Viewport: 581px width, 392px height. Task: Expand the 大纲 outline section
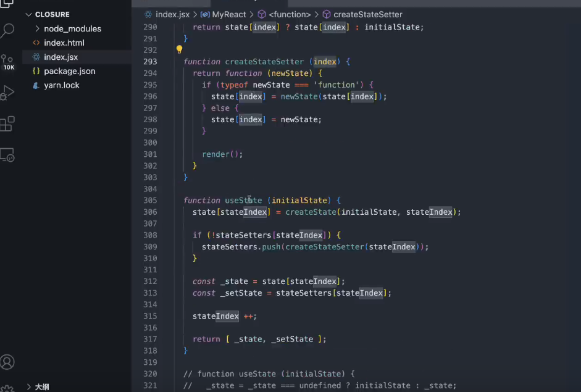click(x=29, y=387)
